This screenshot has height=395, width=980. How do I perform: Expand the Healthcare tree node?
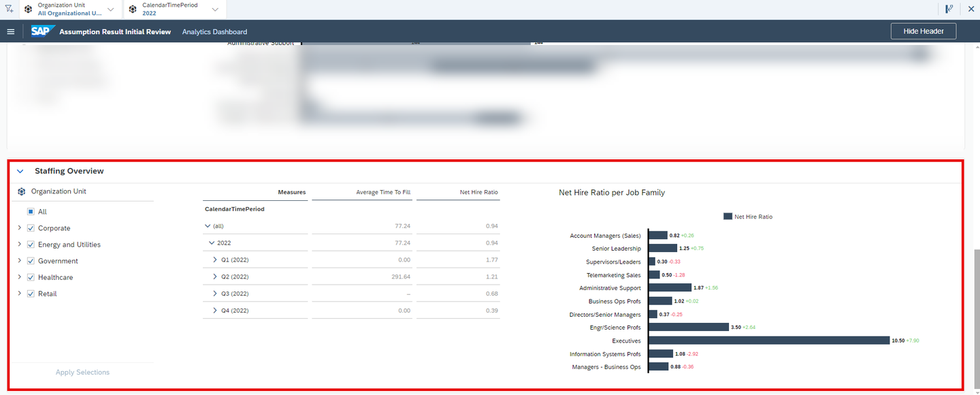point(19,277)
